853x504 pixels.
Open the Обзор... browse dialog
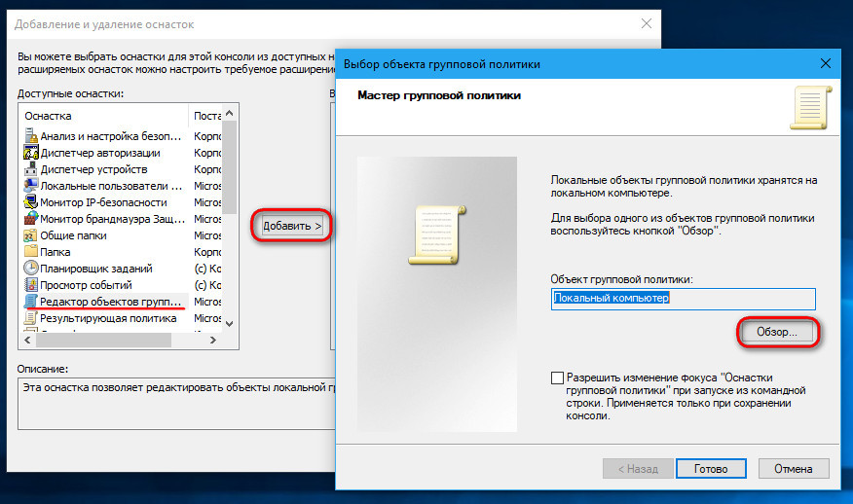click(776, 332)
